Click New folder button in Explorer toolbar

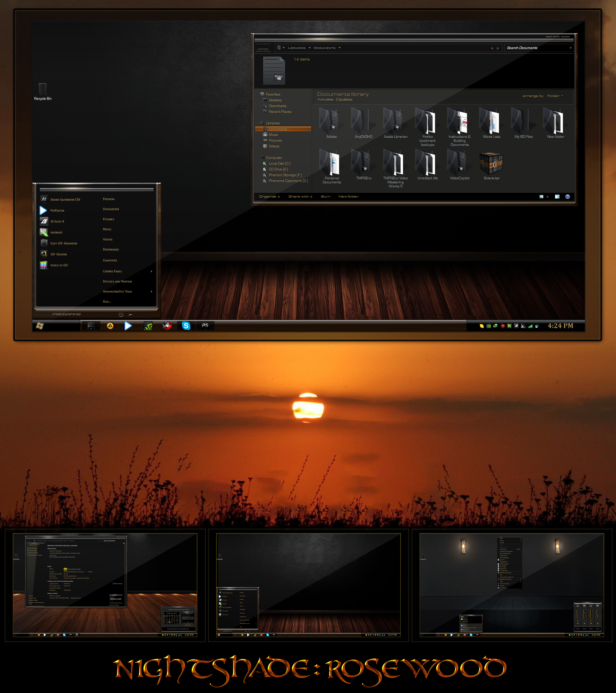point(348,197)
